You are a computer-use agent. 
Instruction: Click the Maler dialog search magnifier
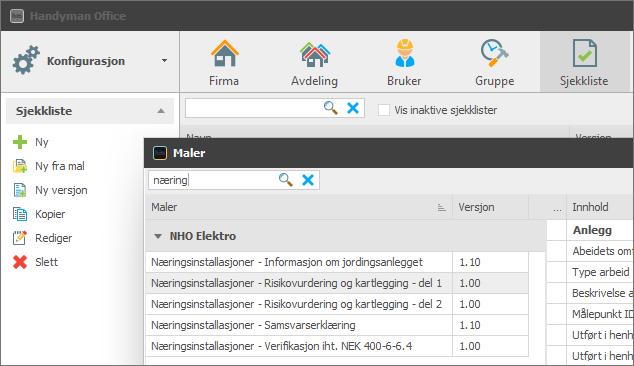tap(285, 180)
